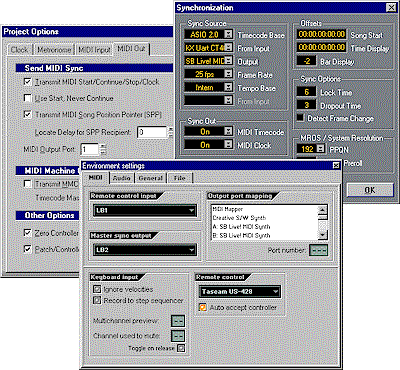Click the Output port mapping scroll down arrow
Viewport: 400px width, 370px height.
click(x=322, y=235)
